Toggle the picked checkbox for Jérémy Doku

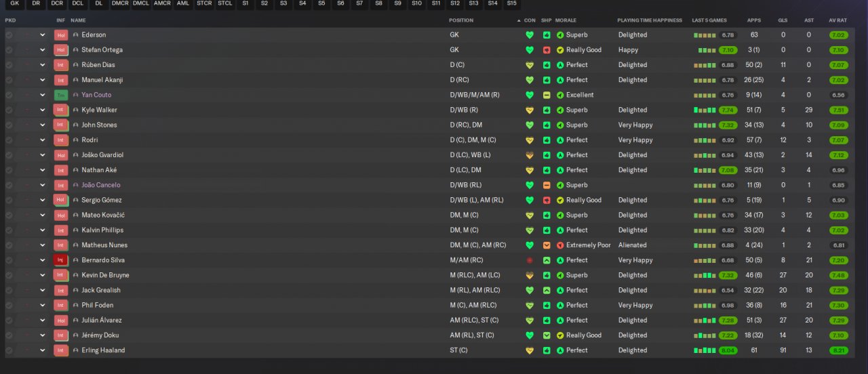tap(9, 335)
